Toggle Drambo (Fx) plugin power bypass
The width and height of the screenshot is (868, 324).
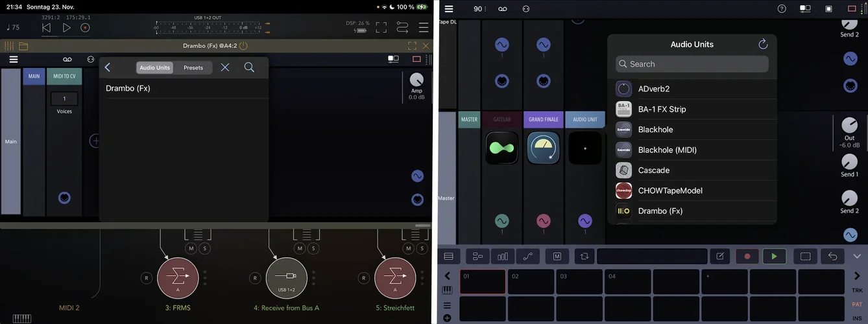click(x=243, y=46)
